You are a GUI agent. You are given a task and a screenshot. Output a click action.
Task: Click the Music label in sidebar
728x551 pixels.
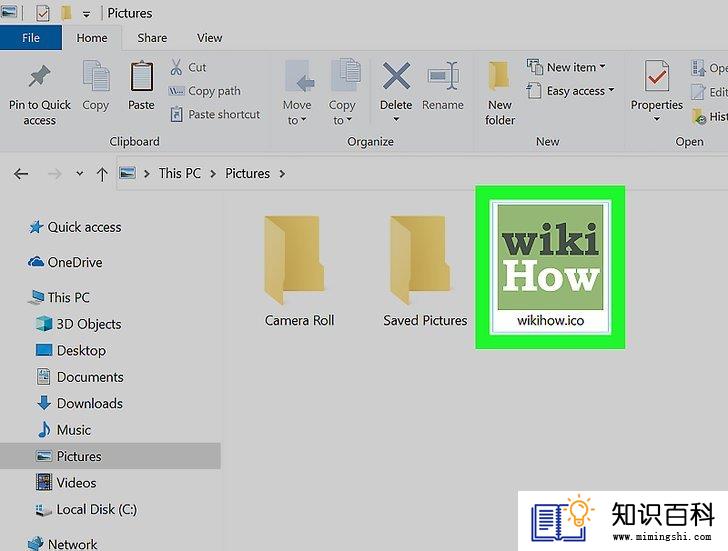click(74, 429)
